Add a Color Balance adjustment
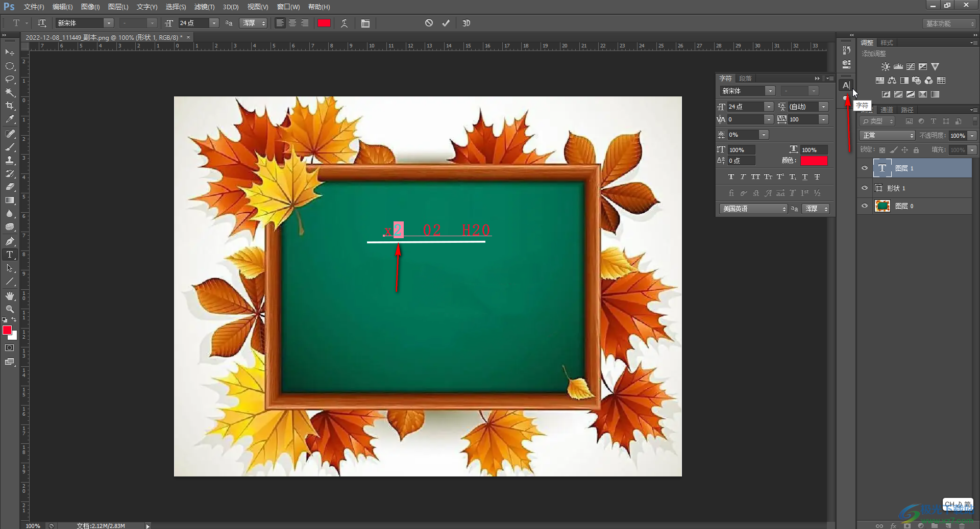The height and width of the screenshot is (529, 980). click(892, 81)
